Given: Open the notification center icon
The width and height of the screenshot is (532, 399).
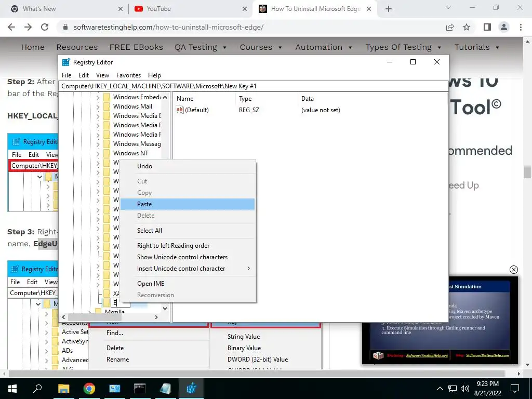Looking at the screenshot, I should (515, 389).
